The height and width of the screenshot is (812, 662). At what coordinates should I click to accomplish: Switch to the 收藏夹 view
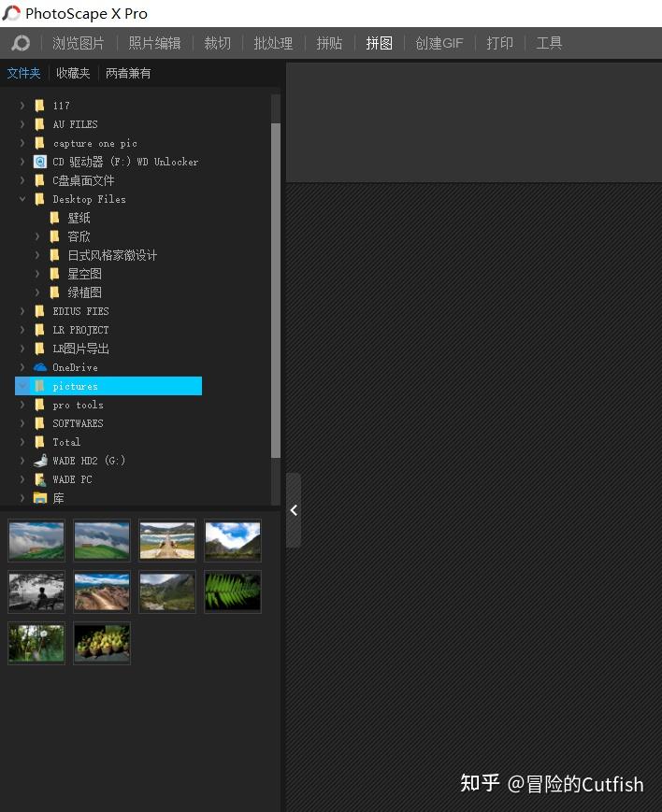73,73
